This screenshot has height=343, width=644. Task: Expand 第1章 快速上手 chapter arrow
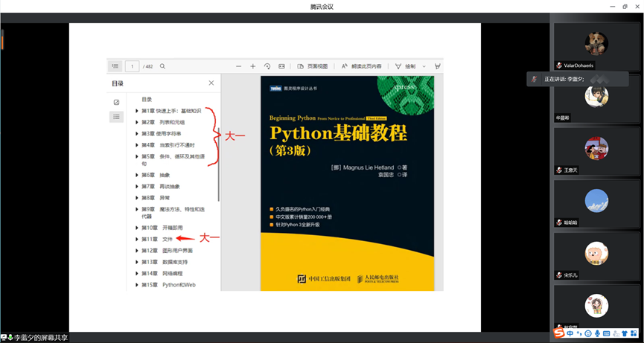pyautogui.click(x=136, y=111)
